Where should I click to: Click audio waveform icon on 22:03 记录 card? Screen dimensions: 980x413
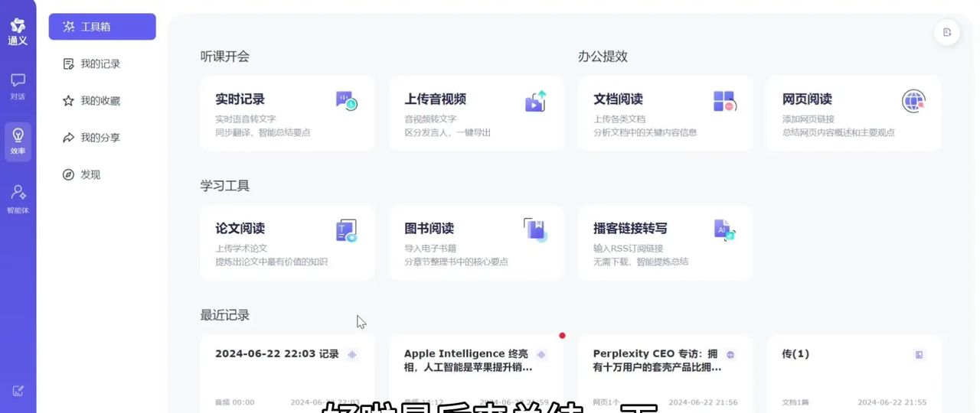coord(352,354)
